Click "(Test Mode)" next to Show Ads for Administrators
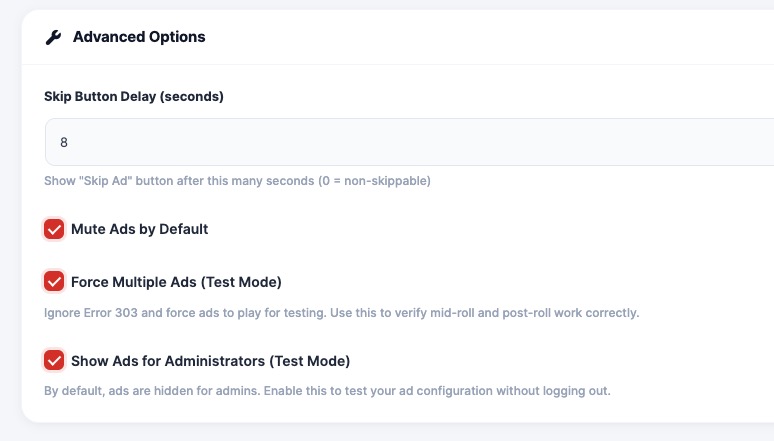The width and height of the screenshot is (774, 441). tap(308, 360)
